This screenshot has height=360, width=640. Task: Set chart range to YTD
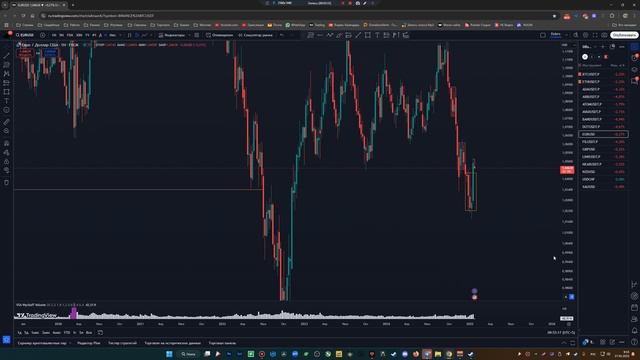coord(67,333)
